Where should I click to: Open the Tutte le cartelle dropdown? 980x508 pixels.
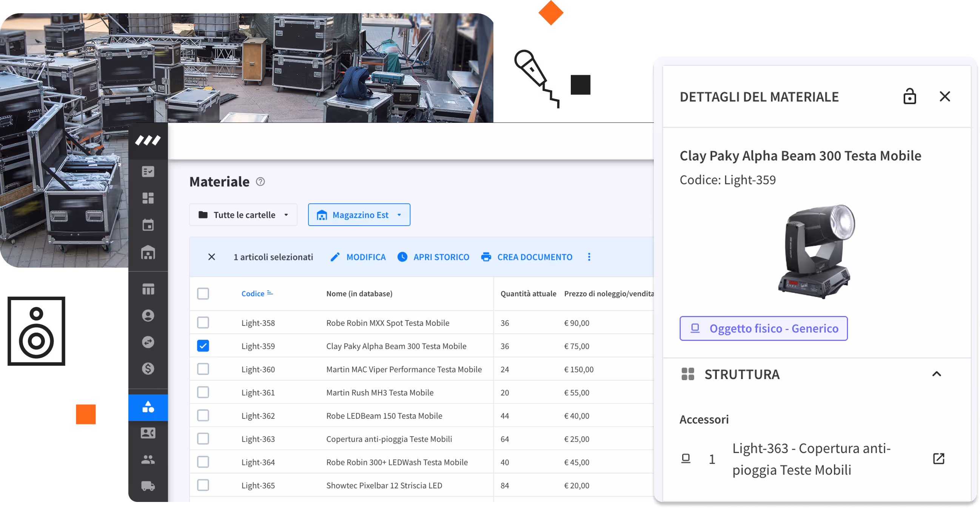coord(243,215)
